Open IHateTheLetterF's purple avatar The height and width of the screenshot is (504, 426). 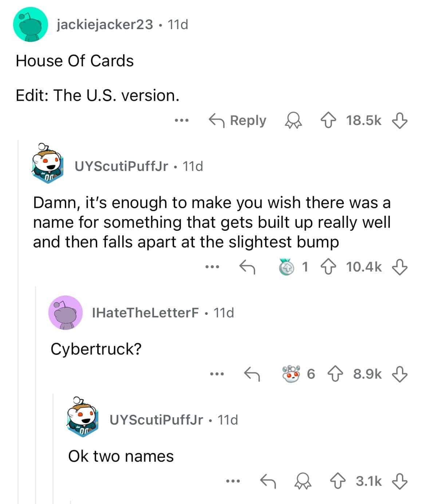65,313
